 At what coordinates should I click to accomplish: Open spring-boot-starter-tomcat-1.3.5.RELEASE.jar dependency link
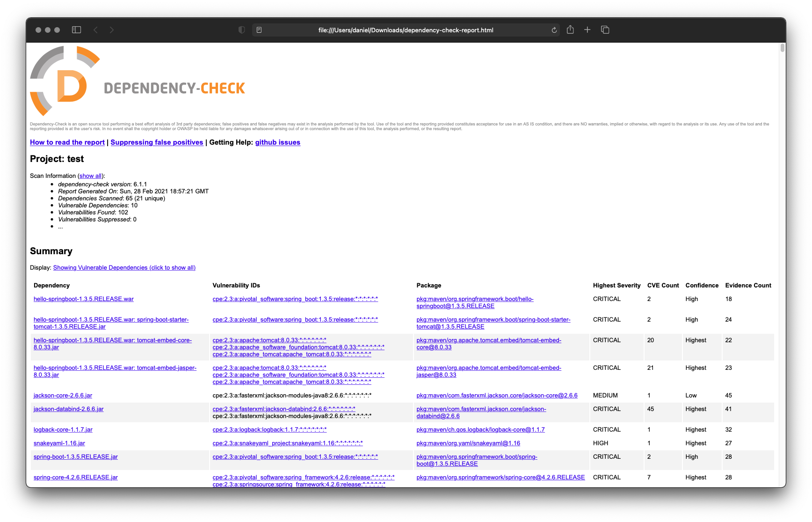coord(111,323)
